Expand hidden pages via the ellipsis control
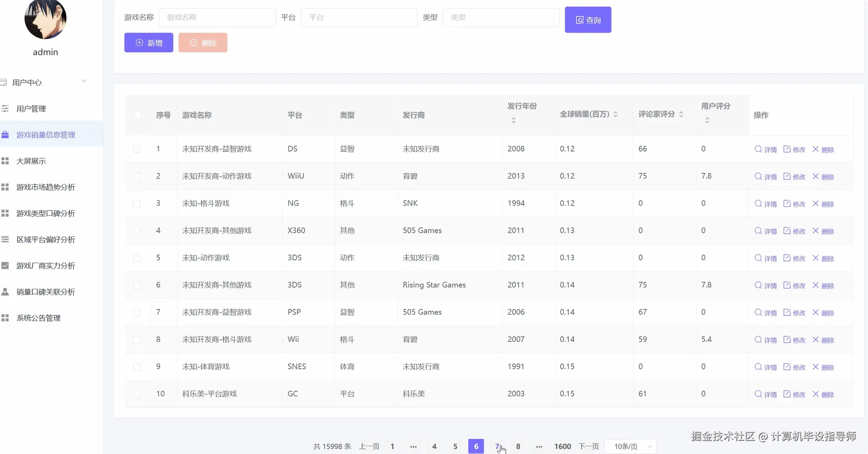 pos(413,446)
